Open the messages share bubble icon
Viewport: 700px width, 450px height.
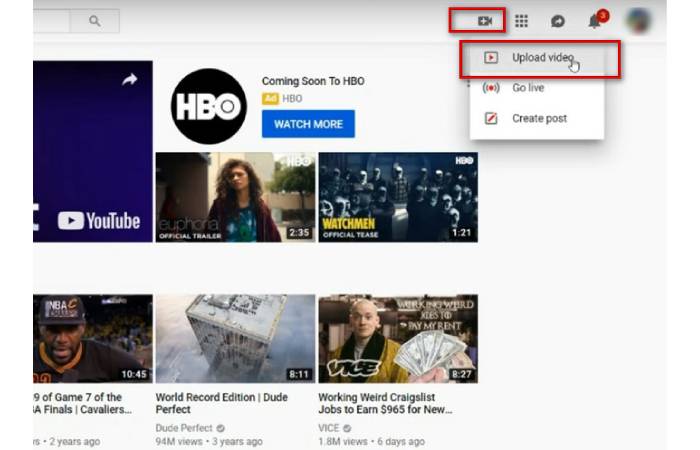click(558, 21)
